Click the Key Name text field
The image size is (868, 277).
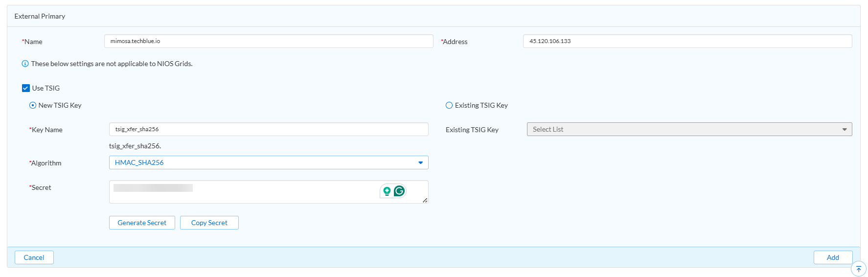point(268,129)
